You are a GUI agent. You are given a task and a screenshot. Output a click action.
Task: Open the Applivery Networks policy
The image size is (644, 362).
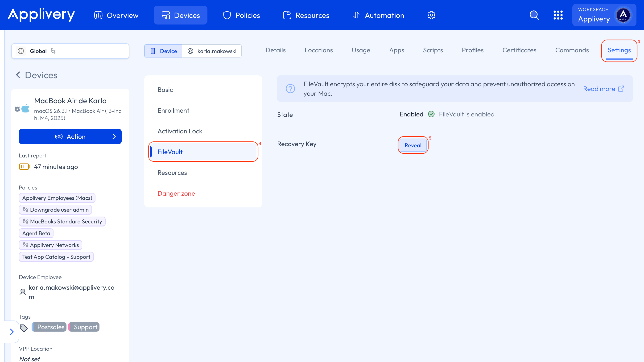(50, 245)
